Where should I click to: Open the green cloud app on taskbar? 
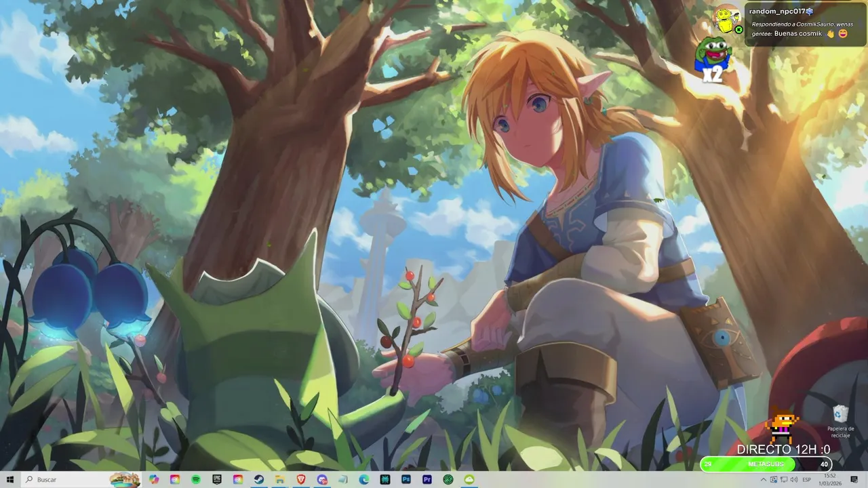469,479
